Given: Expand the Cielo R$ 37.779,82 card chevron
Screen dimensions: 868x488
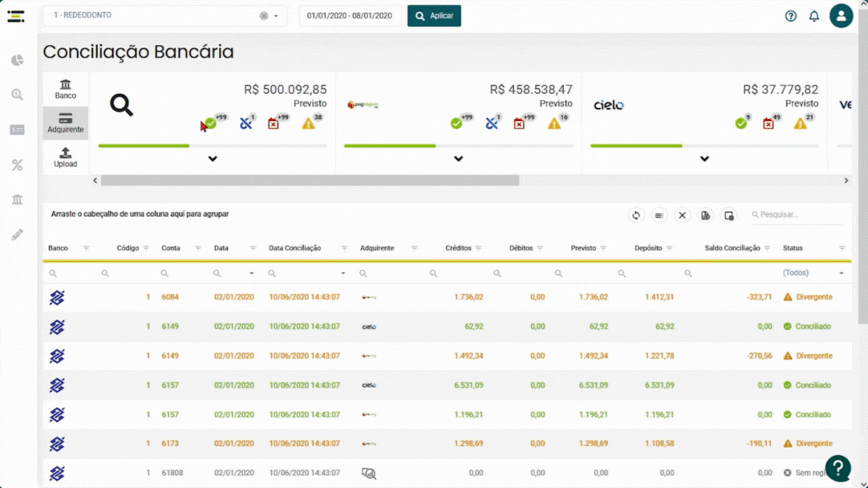Looking at the screenshot, I should coord(704,159).
